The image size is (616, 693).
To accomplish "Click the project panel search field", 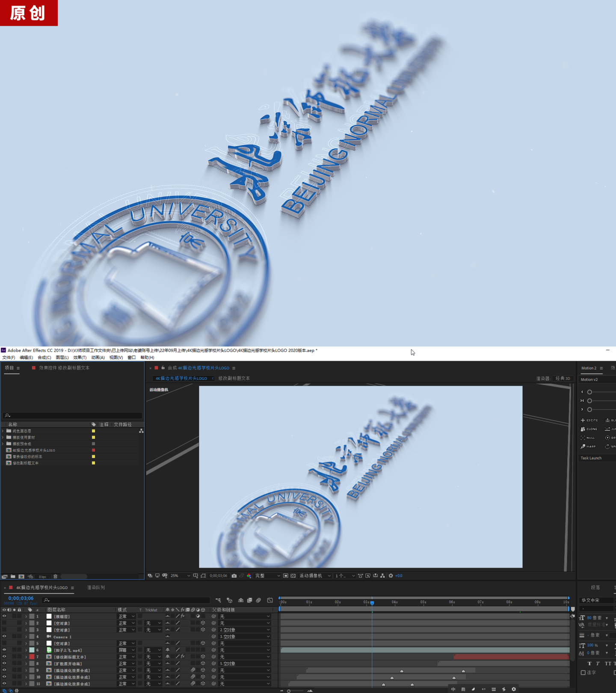I will click(x=72, y=415).
